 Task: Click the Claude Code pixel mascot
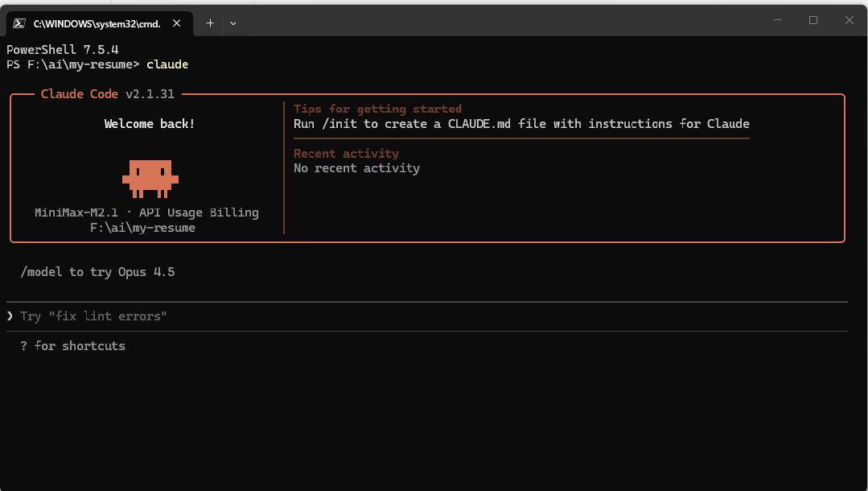coord(150,179)
